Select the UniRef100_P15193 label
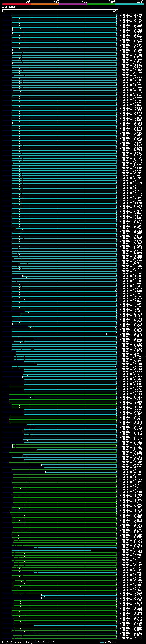146x644 pixels. pos(131,401)
